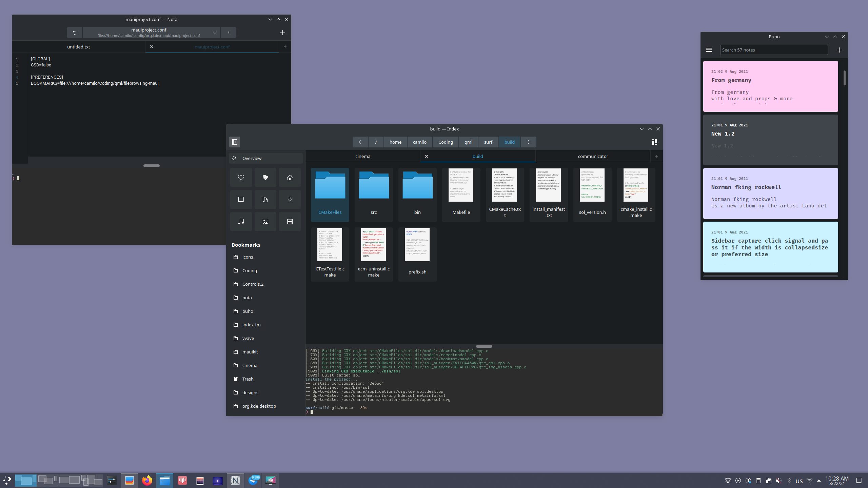Viewport: 868px width, 488px height.
Task: Click the download icon in Index-FM sidebar toolbar
Action: pos(290,199)
